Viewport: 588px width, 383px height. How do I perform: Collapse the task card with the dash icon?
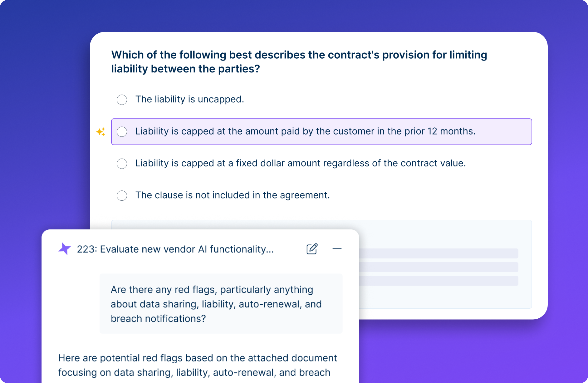[x=337, y=249]
